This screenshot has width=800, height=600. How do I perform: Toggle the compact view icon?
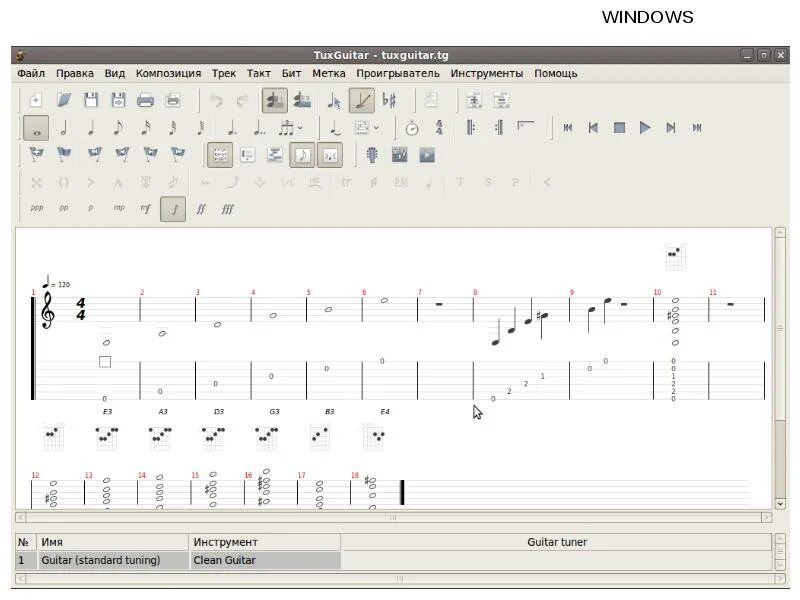tap(330, 155)
